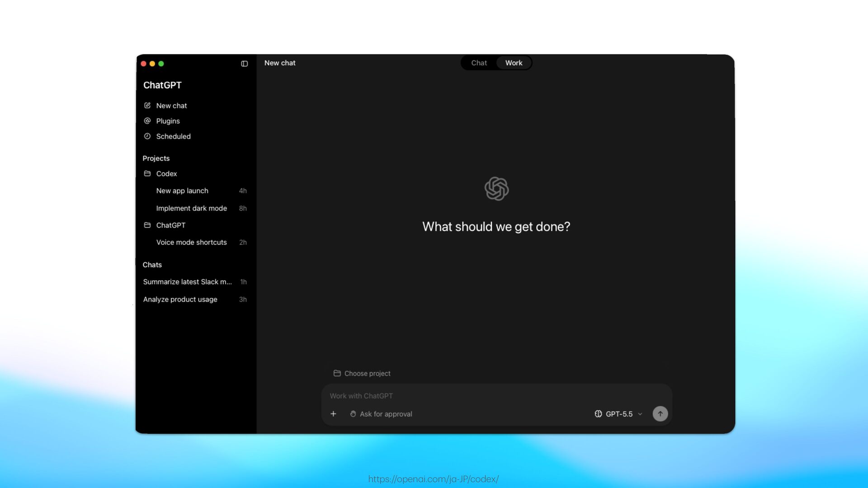Click the ChatGPT project folder icon

(147, 225)
